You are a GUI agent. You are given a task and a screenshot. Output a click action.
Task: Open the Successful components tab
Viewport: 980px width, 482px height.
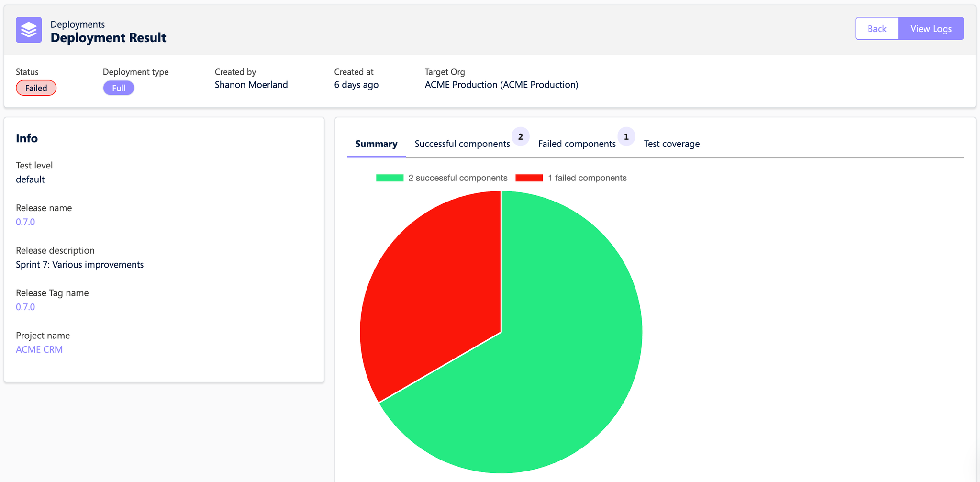point(462,144)
